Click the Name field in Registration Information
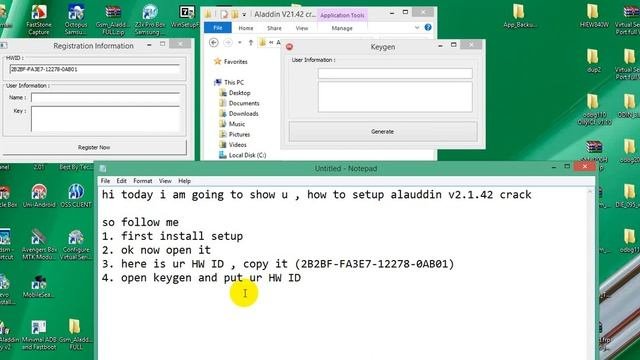 (x=105, y=98)
